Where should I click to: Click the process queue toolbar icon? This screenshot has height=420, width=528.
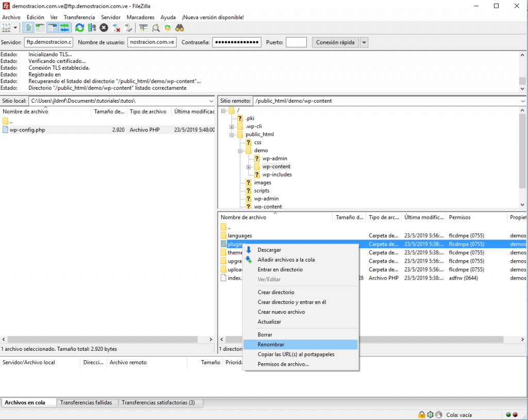click(x=92, y=28)
